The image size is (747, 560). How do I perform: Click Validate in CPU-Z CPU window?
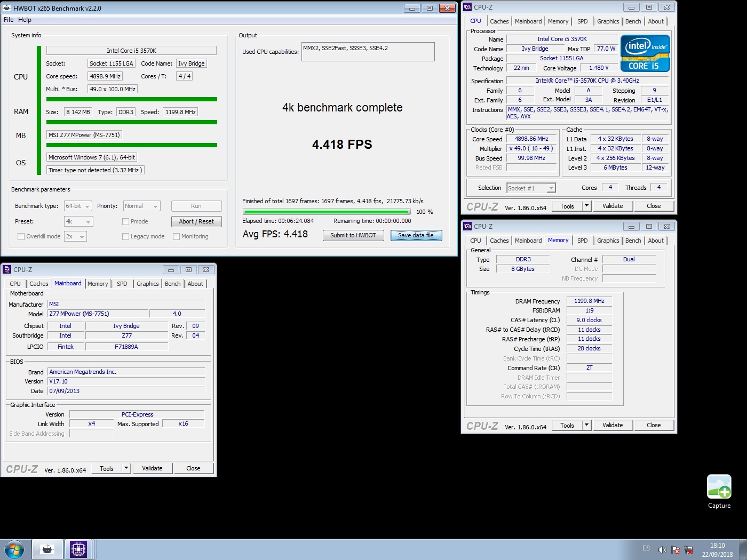click(613, 206)
